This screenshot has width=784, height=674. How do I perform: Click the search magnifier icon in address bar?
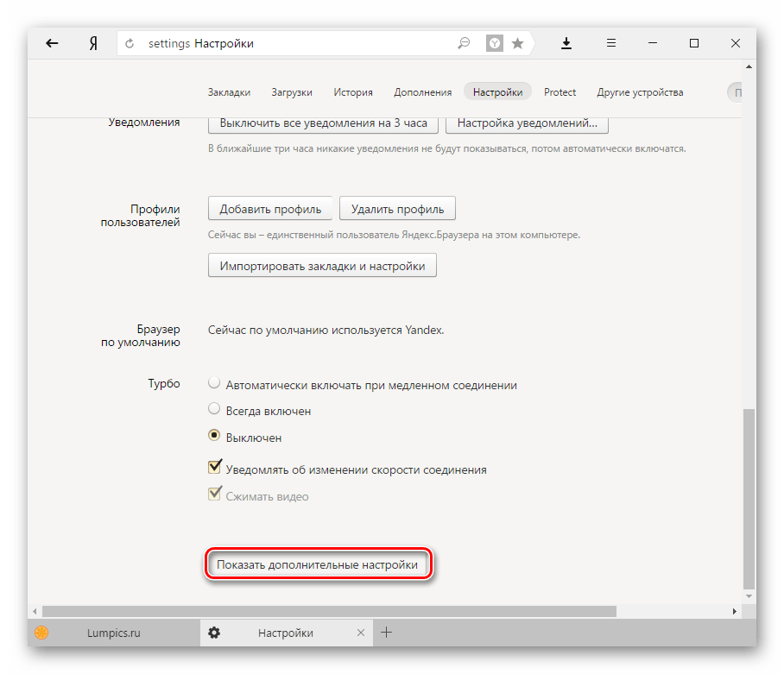click(464, 43)
